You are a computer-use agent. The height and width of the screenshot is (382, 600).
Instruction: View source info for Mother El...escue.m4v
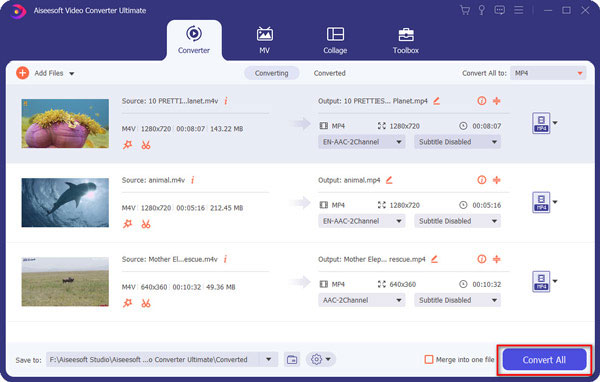point(225,259)
